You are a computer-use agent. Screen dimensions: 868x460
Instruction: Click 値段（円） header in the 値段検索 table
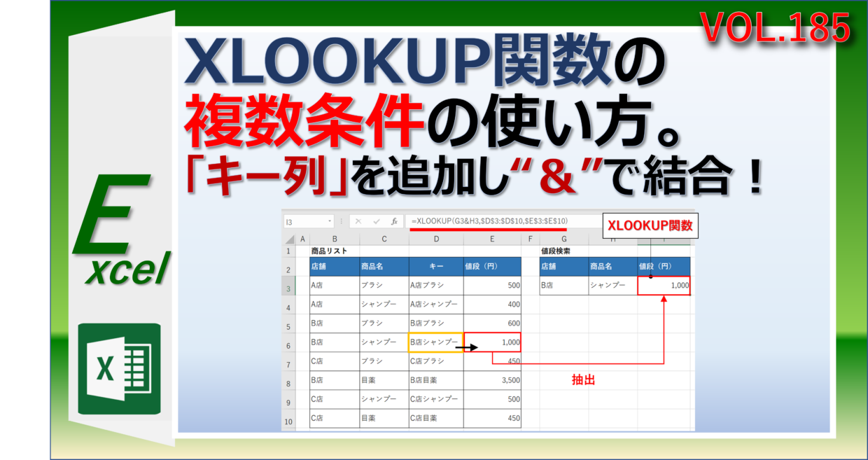664,266
